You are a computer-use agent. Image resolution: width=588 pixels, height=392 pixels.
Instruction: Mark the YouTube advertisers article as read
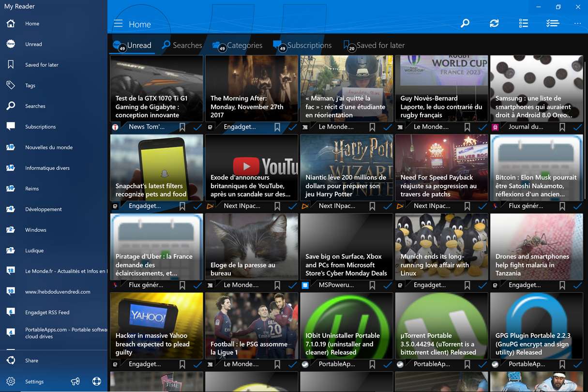coord(292,206)
